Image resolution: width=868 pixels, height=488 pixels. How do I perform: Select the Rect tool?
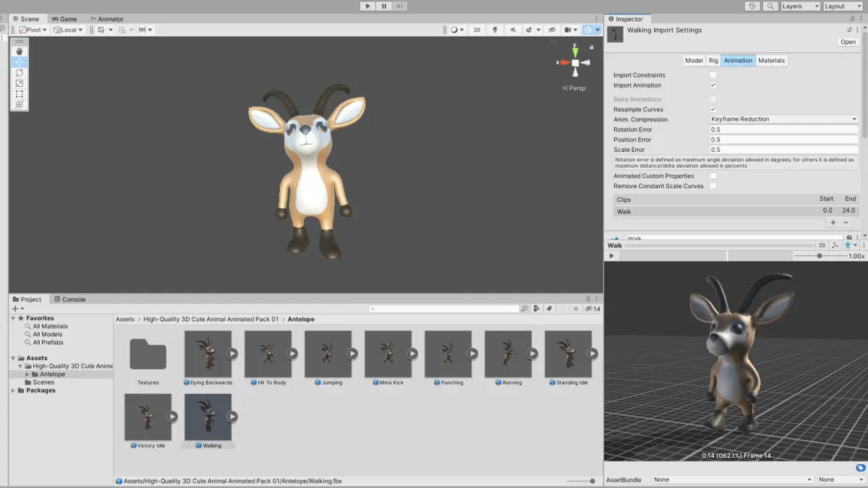coord(20,94)
